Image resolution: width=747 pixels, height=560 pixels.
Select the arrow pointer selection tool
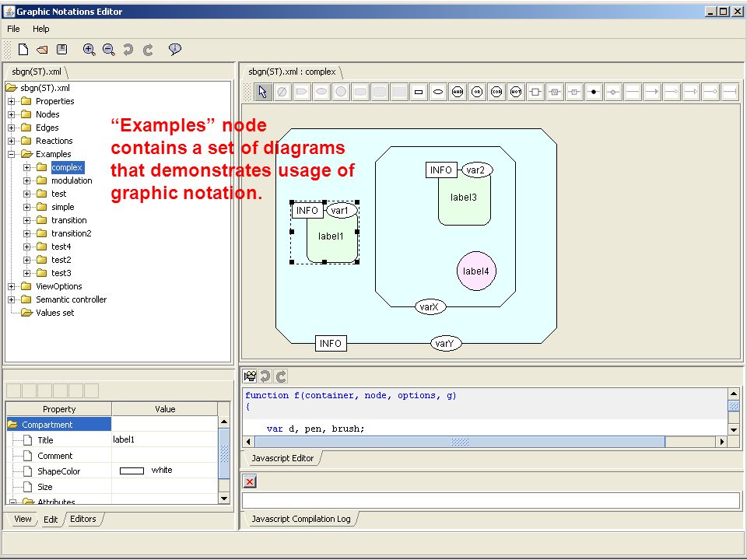262,92
